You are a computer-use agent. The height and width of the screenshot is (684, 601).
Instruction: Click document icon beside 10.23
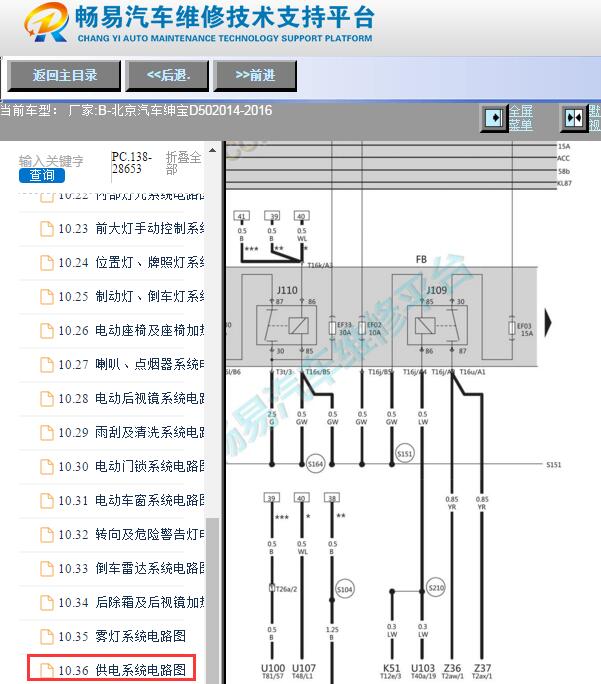click(47, 229)
